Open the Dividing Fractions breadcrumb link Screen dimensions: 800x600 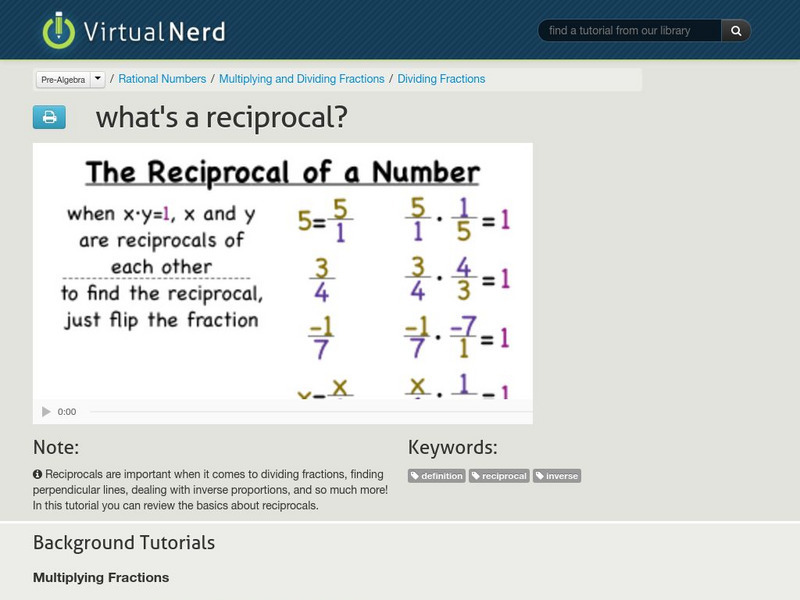point(442,77)
